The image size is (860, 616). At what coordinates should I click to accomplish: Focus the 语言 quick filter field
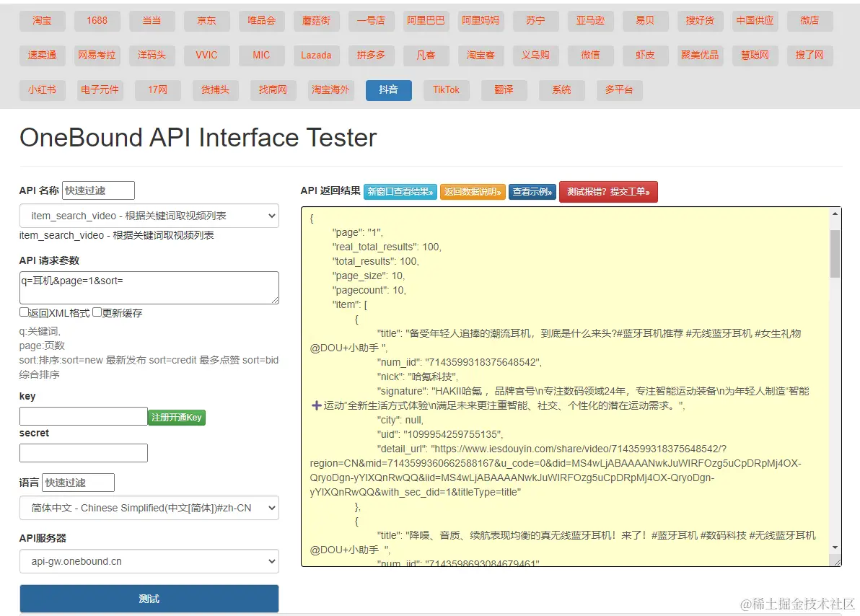click(79, 482)
